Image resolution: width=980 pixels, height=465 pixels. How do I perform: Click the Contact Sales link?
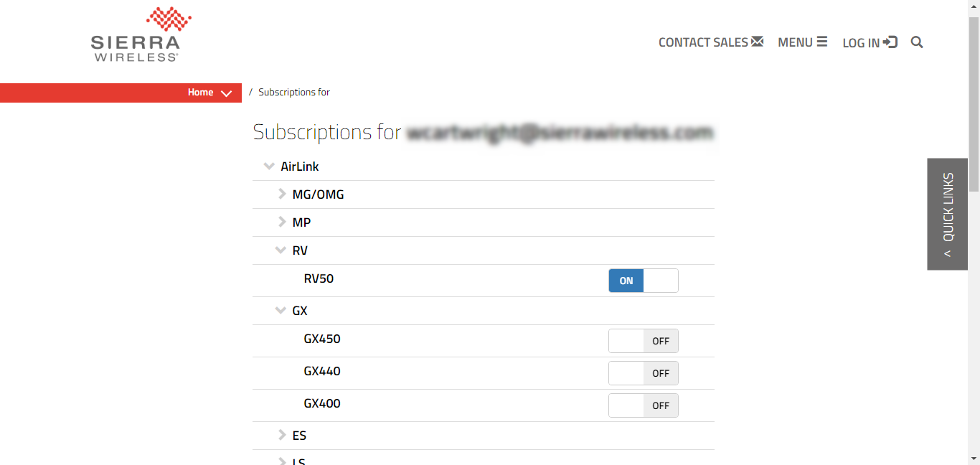tap(703, 42)
